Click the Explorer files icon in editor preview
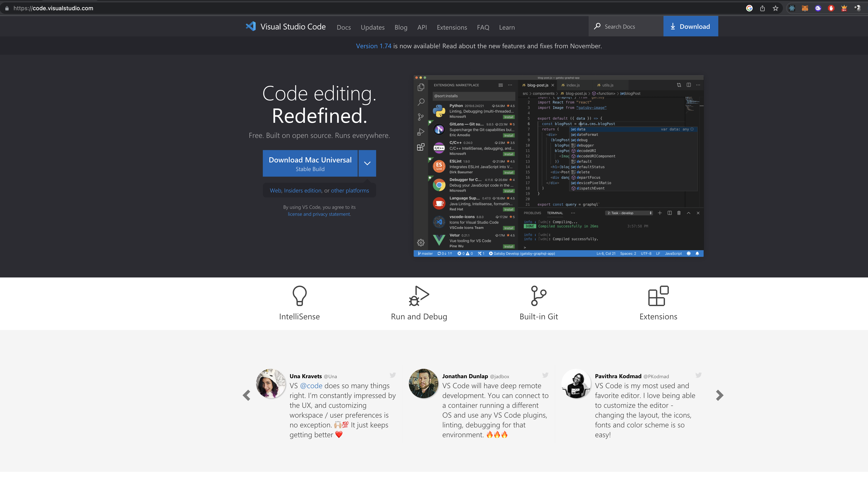 click(x=421, y=87)
